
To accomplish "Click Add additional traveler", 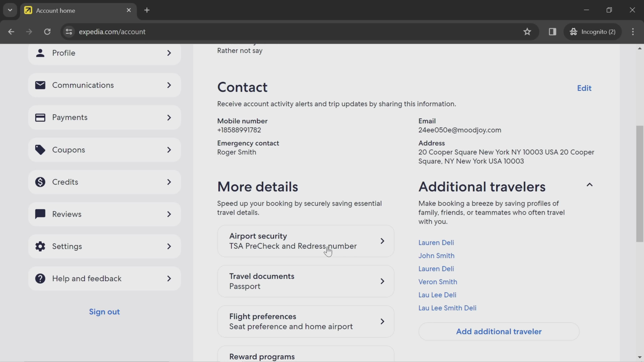I will tap(499, 331).
